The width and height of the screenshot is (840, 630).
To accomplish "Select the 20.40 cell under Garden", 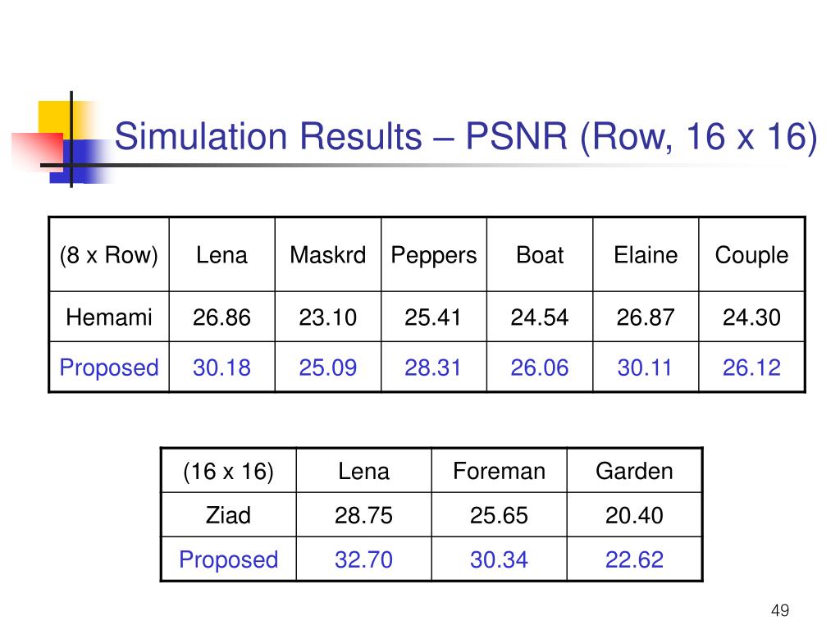I will (634, 515).
